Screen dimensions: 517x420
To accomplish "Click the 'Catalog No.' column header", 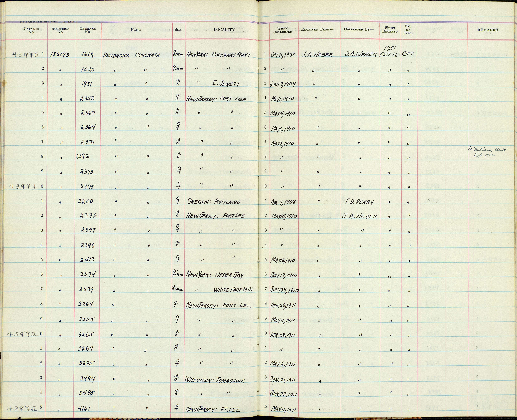I will 31,30.
